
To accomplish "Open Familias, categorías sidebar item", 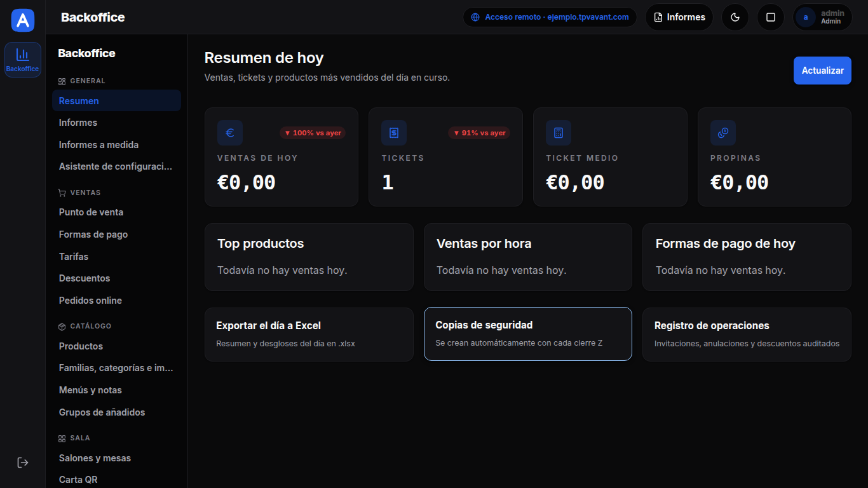I will coord(117,368).
